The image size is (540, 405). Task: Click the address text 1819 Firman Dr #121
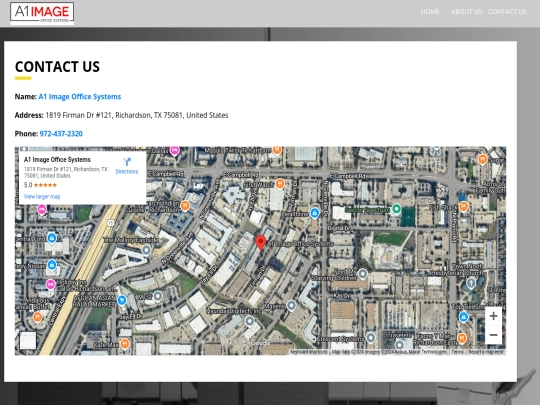(79, 115)
